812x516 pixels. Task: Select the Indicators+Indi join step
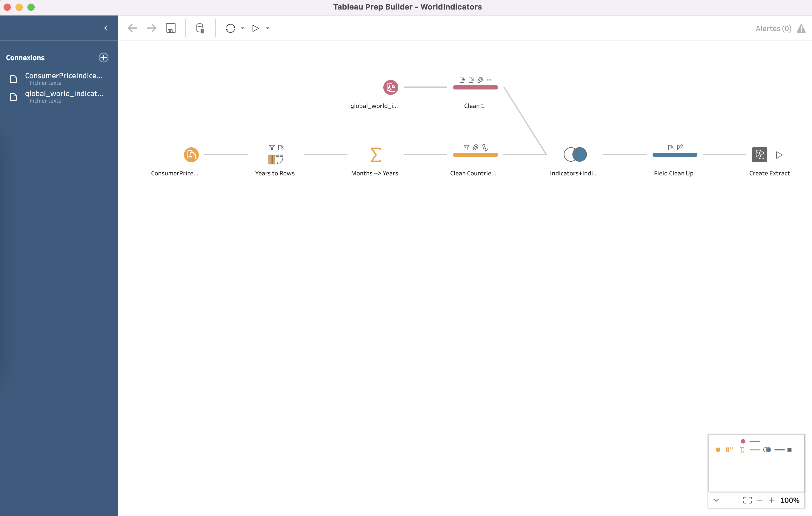[x=575, y=155]
